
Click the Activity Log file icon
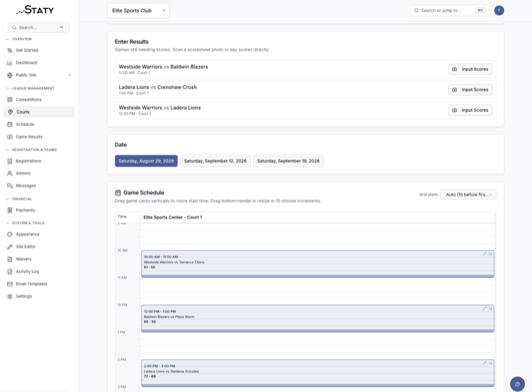(x=10, y=272)
